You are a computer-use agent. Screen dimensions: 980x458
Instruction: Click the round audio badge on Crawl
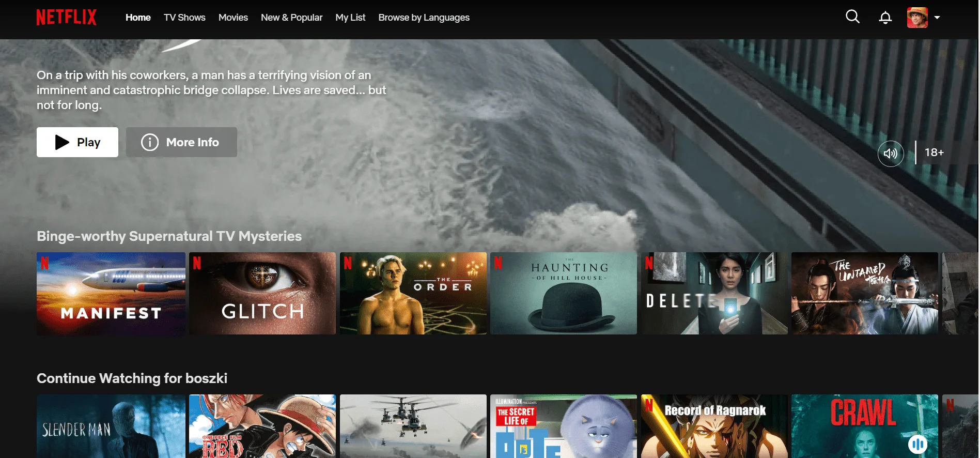[x=917, y=444]
